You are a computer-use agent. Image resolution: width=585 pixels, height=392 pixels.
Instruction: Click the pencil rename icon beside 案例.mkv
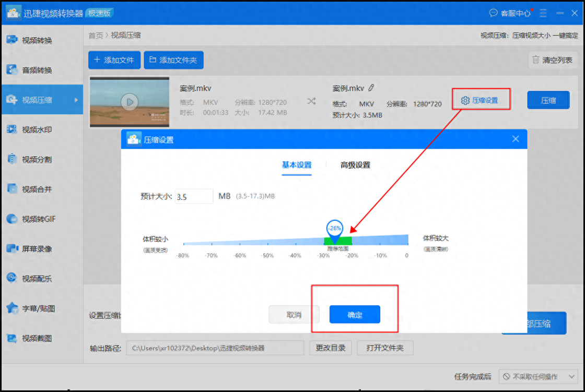[371, 88]
